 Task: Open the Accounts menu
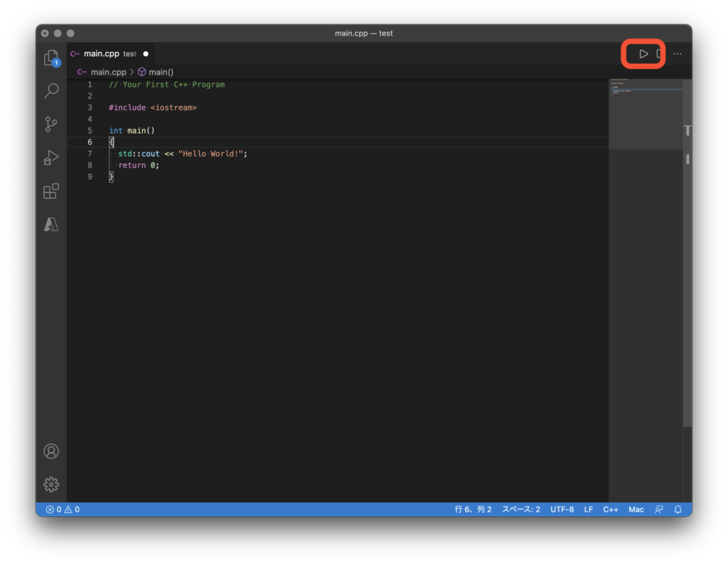[x=51, y=451]
